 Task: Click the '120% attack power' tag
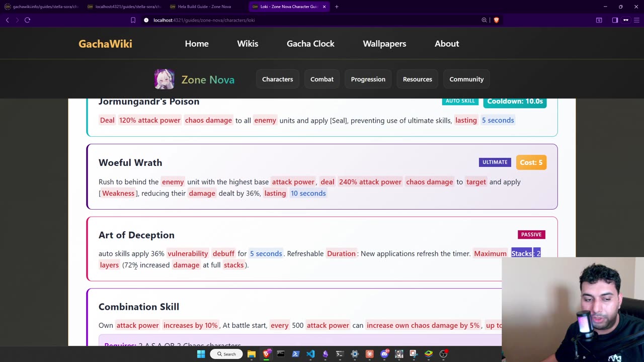149,120
